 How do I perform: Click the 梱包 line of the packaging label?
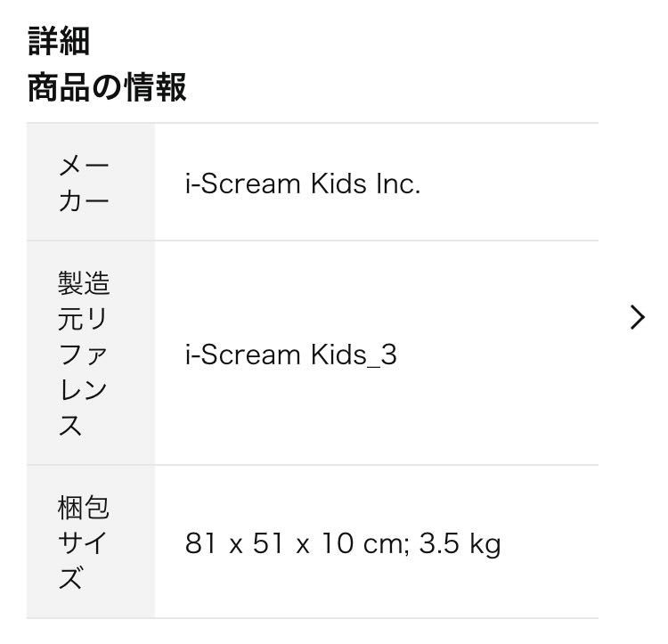(85, 508)
